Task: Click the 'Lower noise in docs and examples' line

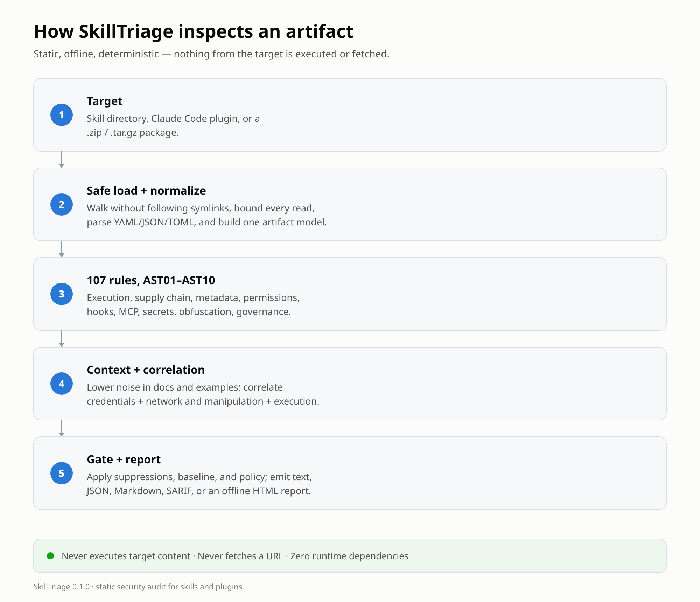Action: 185,387
